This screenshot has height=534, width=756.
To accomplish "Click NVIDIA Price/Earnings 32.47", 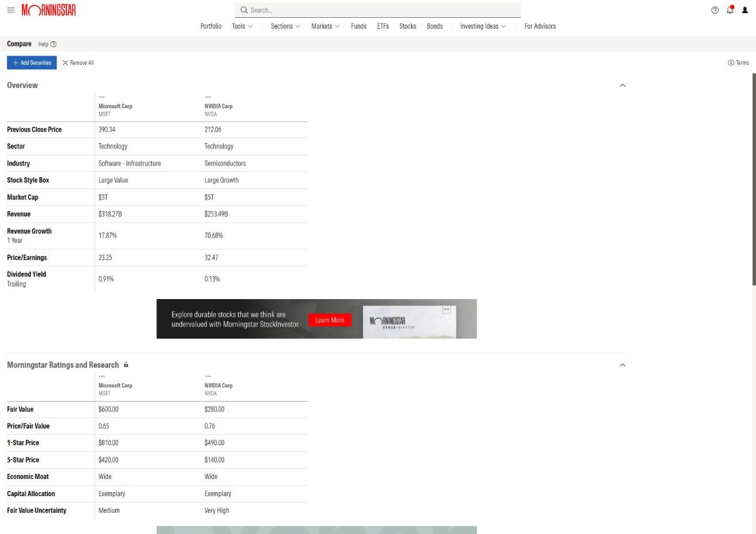I will (211, 258).
